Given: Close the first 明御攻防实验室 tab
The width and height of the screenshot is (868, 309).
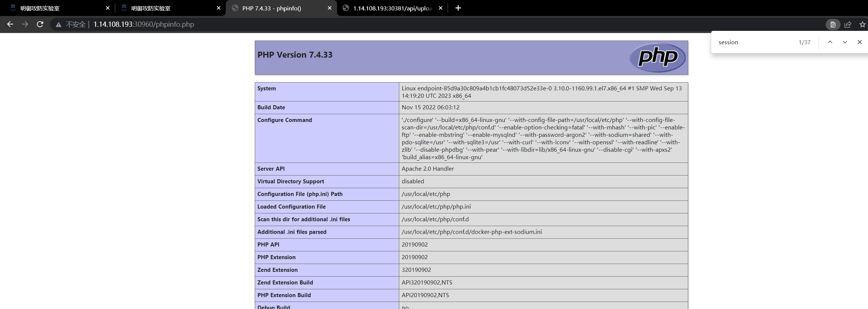Looking at the screenshot, I should point(108,8).
